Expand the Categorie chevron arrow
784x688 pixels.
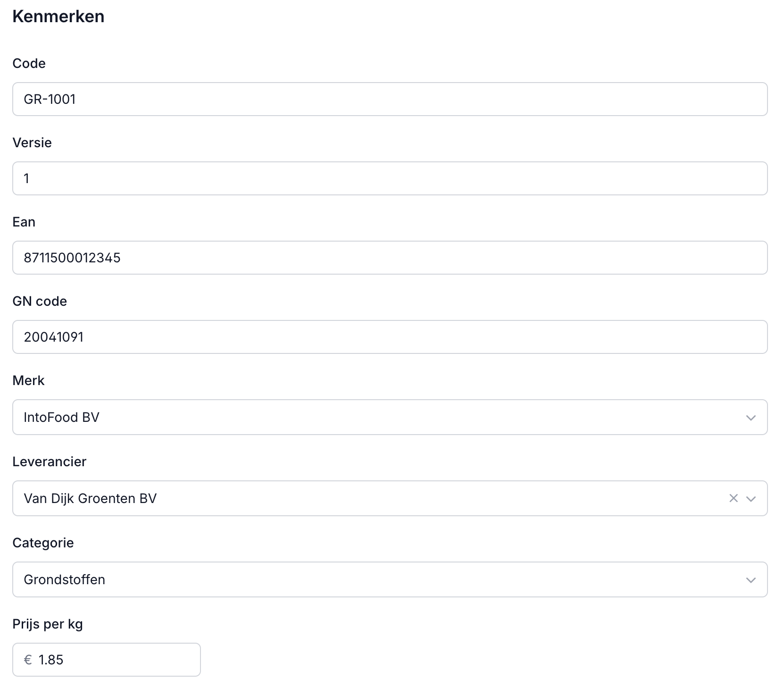[x=751, y=580]
